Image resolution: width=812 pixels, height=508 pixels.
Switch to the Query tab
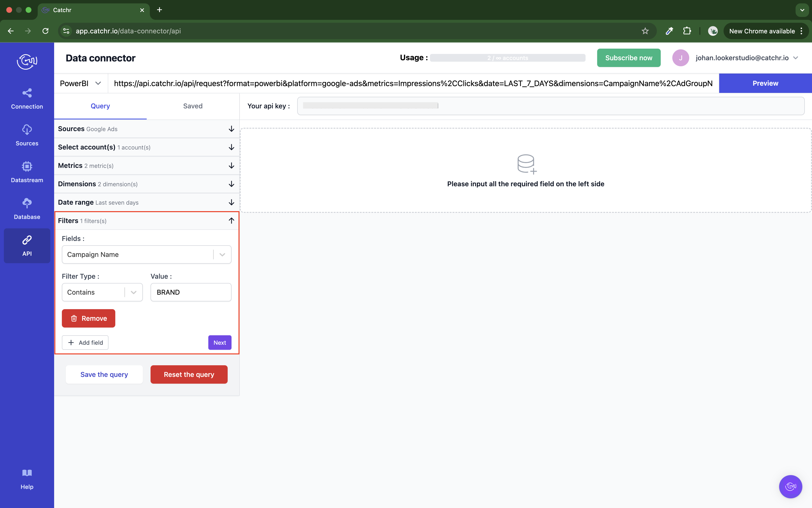(x=100, y=106)
